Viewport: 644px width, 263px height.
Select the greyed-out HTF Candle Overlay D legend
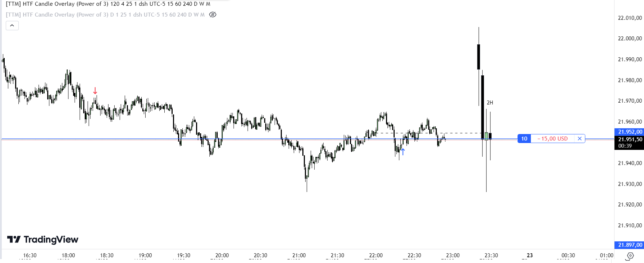(x=105, y=15)
